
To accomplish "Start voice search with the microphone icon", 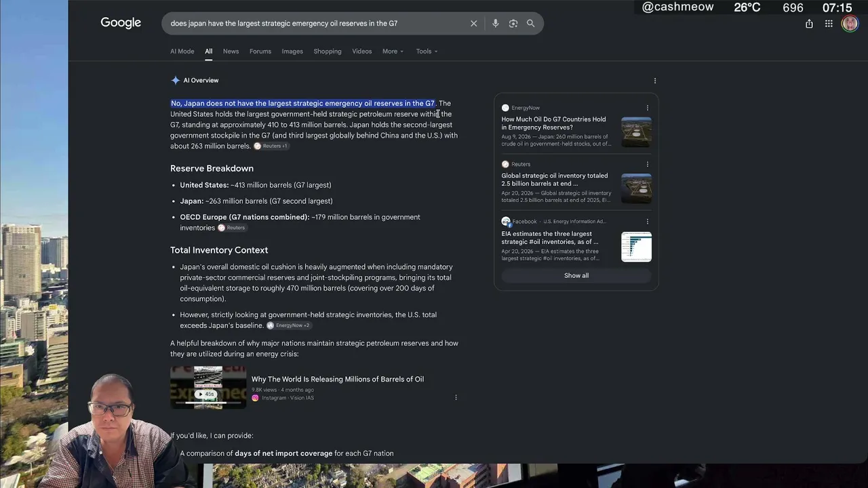I will [x=496, y=24].
